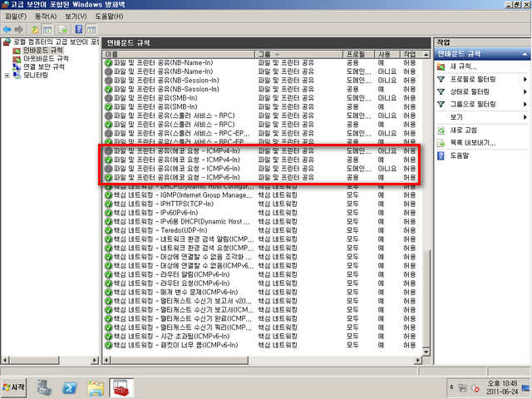Open 그룹으로 필터링 submenu arrow
The width and height of the screenshot is (532, 399).
point(525,104)
